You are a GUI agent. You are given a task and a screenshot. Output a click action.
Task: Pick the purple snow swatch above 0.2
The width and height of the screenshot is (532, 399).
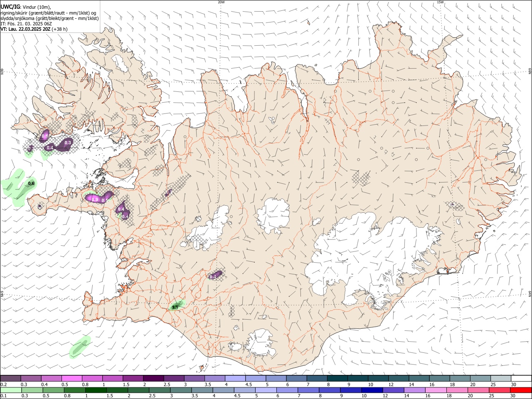[x=10, y=378]
